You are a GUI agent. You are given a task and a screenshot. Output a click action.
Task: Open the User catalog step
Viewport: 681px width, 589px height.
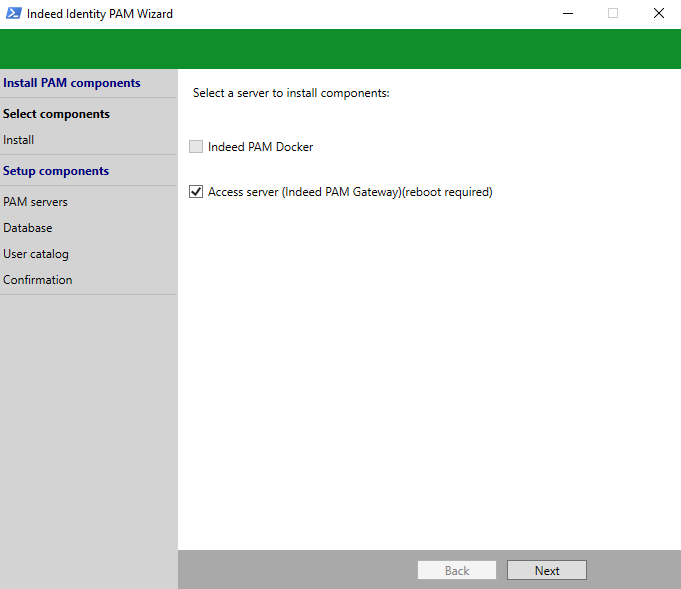coord(36,254)
